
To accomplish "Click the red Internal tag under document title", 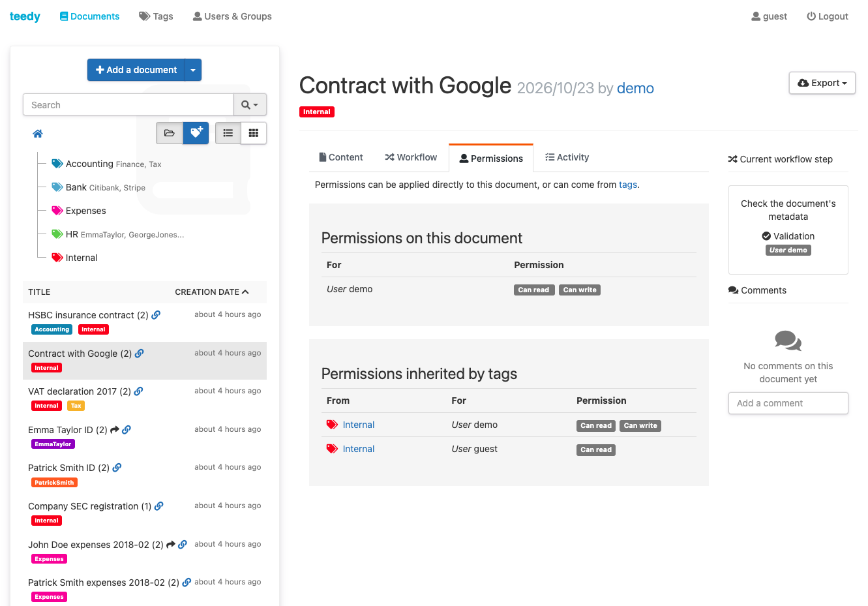I will (317, 112).
